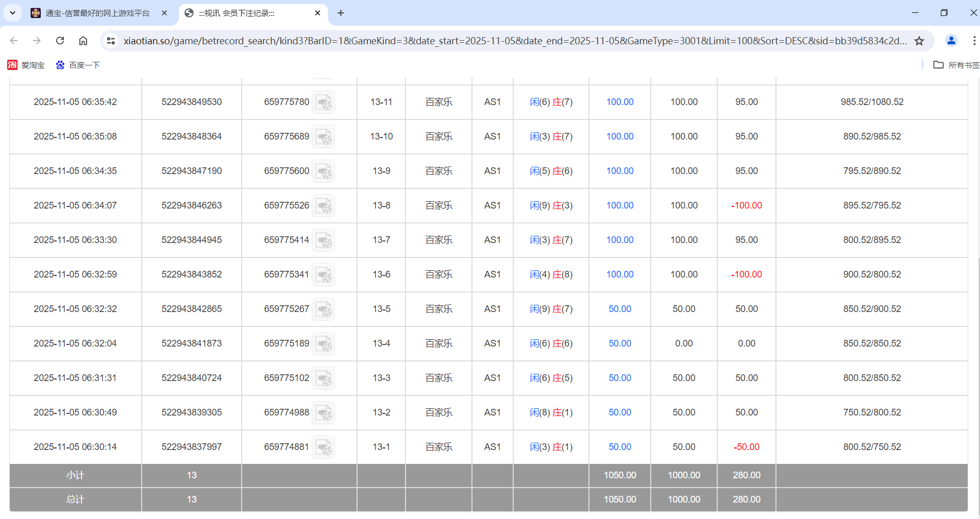Click result icon next to 659775189

point(324,344)
